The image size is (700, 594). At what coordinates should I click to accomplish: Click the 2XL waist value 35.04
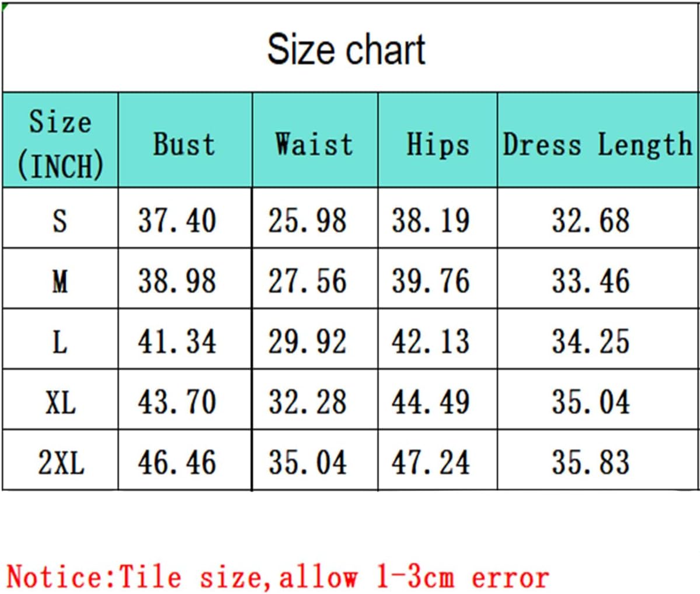pos(307,463)
